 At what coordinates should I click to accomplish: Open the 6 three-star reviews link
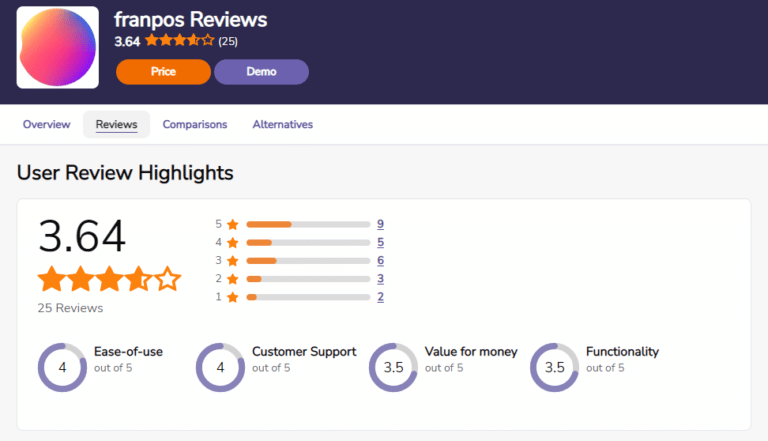(x=380, y=261)
